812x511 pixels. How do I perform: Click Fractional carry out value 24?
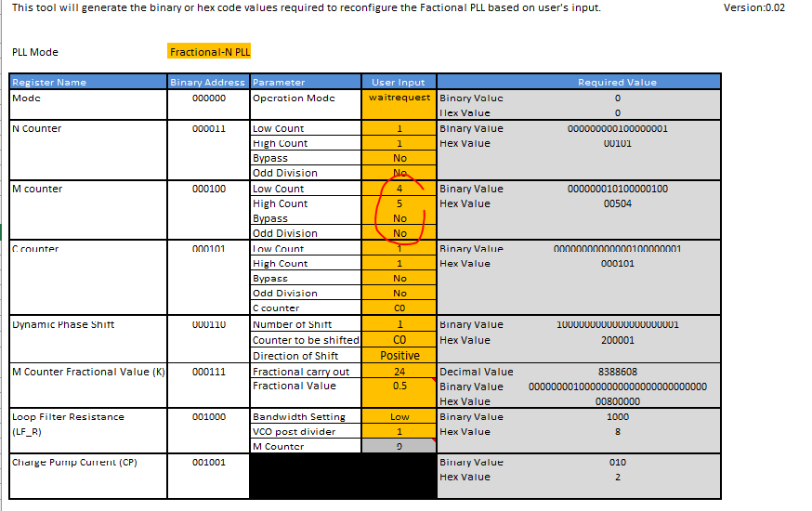(399, 371)
